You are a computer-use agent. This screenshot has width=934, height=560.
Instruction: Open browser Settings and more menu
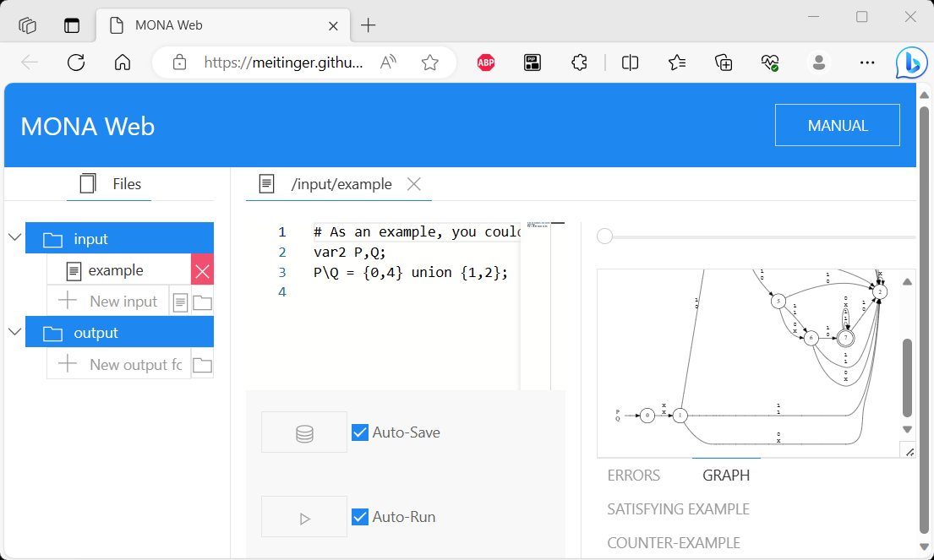click(867, 62)
